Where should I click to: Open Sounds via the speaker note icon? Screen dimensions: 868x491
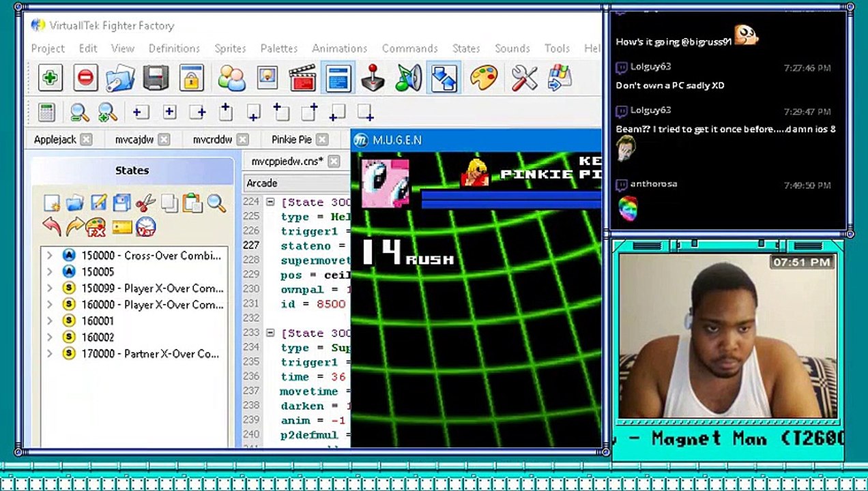(x=408, y=78)
